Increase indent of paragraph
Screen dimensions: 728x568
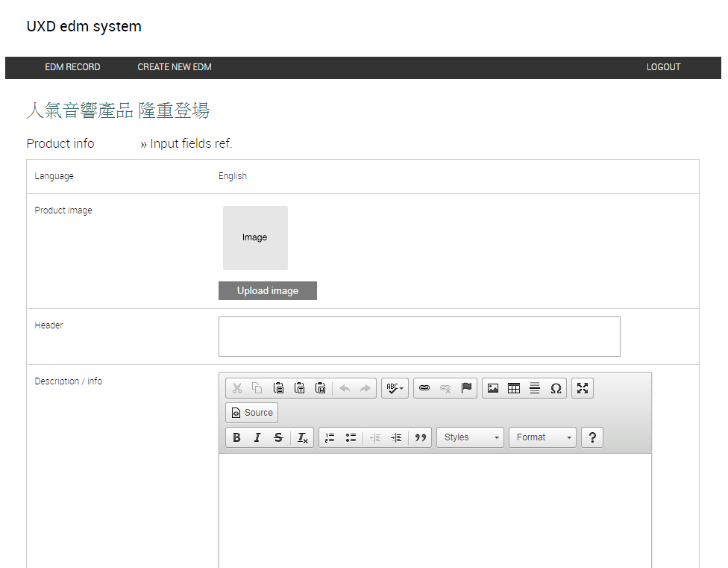396,437
